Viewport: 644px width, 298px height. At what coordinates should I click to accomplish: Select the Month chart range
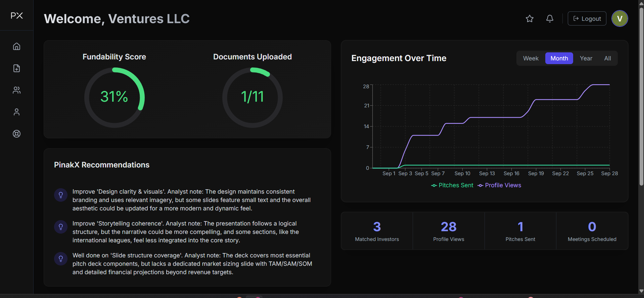click(559, 58)
